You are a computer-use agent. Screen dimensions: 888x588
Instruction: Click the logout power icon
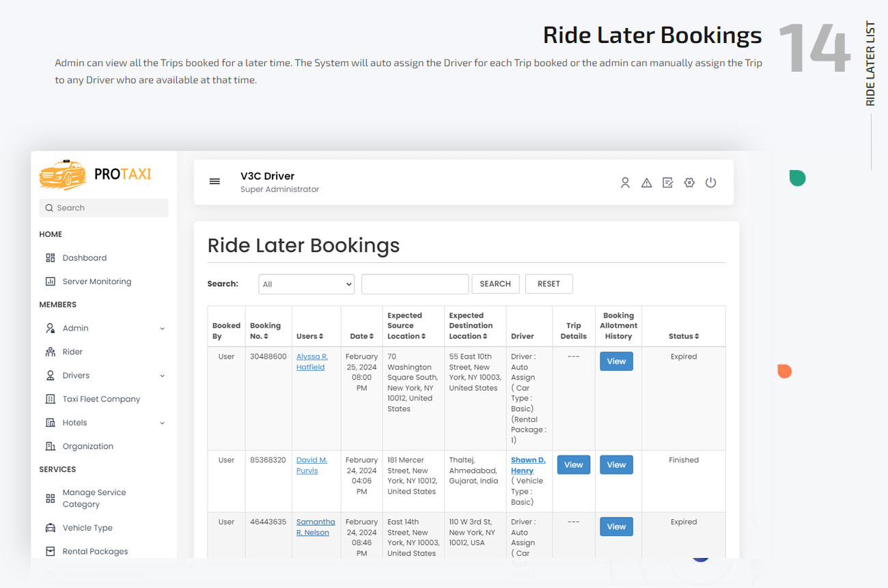click(710, 182)
